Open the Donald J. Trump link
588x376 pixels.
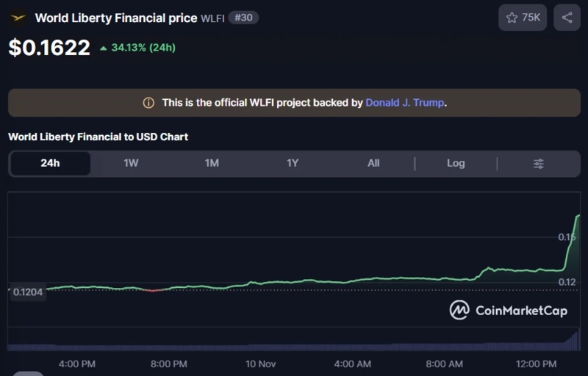[x=404, y=103]
